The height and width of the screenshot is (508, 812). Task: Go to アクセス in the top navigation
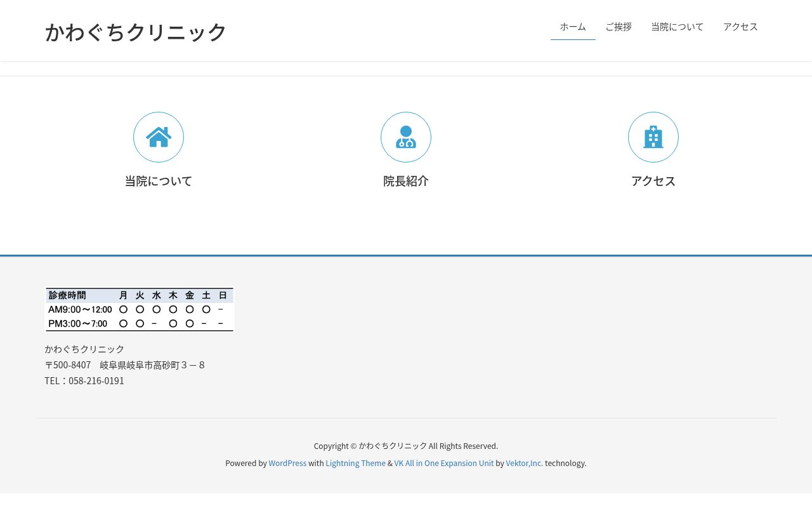(x=740, y=27)
